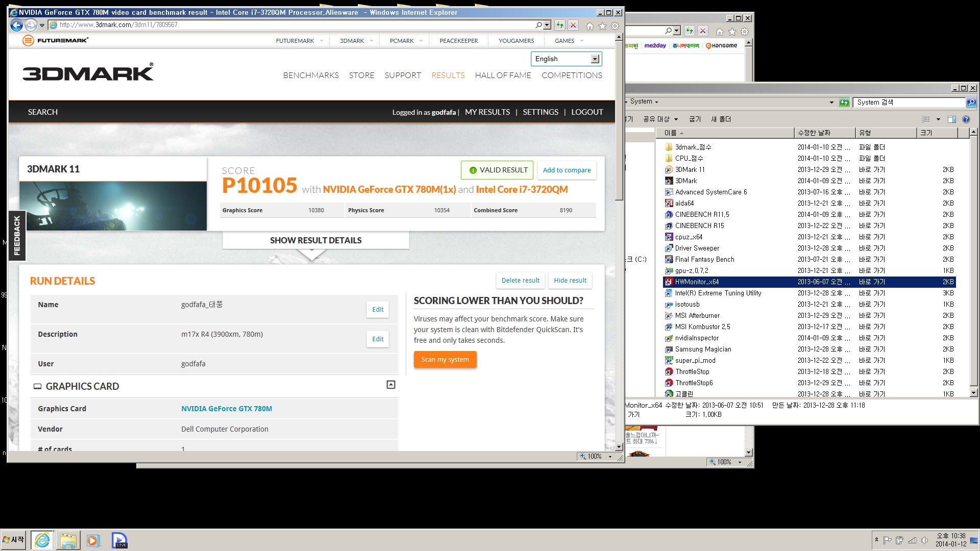Image resolution: width=980 pixels, height=551 pixels.
Task: Click Delete result button
Action: (520, 281)
